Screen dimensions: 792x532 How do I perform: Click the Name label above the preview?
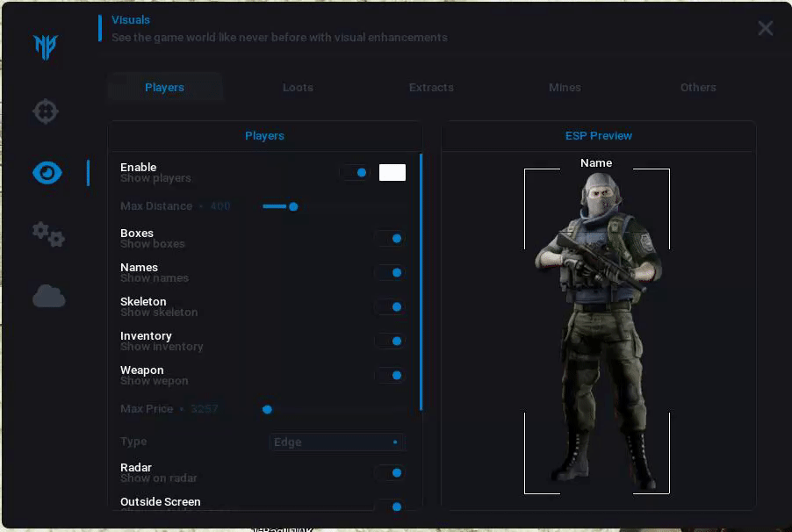[x=596, y=163]
